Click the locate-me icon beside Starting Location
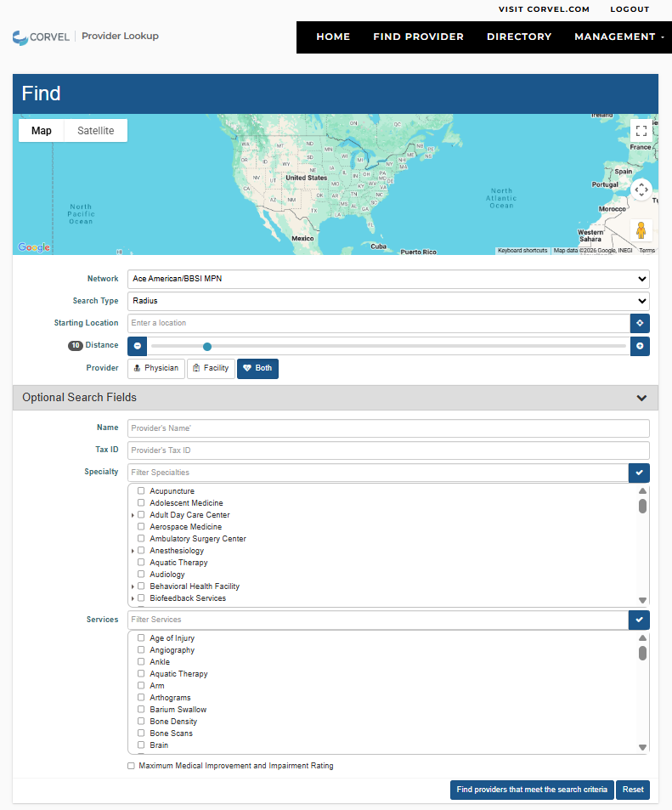The height and width of the screenshot is (810, 672). click(640, 323)
